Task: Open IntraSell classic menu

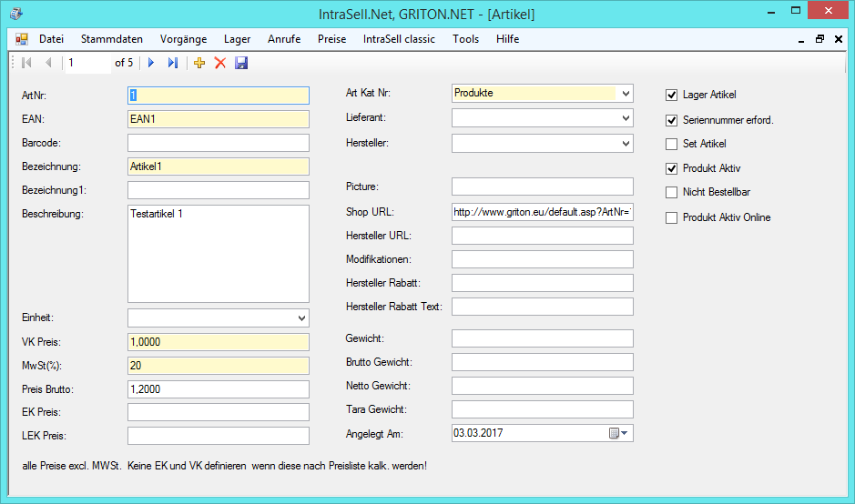Action: pos(399,39)
